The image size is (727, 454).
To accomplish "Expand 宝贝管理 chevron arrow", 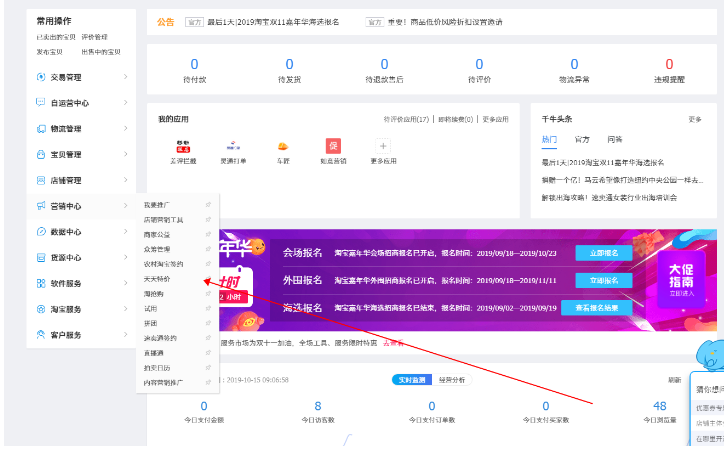I will [125, 154].
